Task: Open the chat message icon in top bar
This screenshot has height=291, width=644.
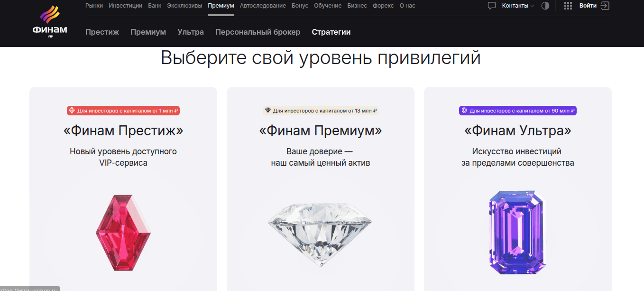Action: pyautogui.click(x=492, y=6)
